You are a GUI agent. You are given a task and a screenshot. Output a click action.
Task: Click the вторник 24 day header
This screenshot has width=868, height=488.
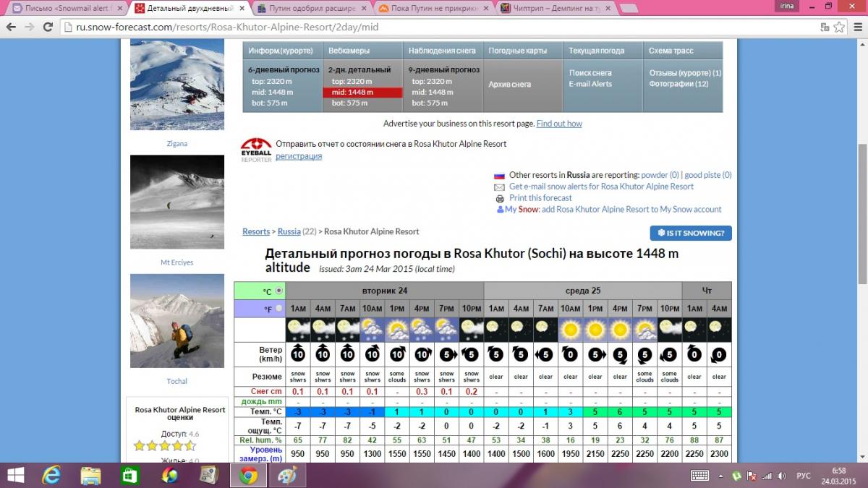pos(384,291)
